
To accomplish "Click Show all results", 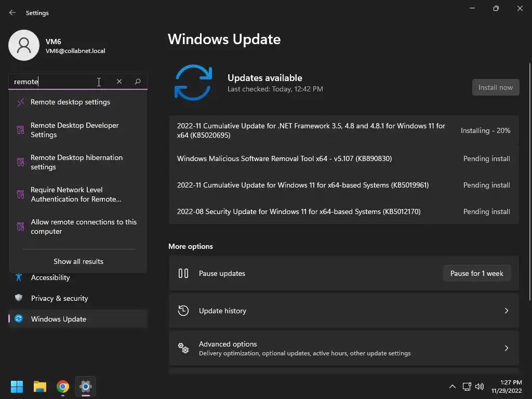I will pyautogui.click(x=78, y=261).
